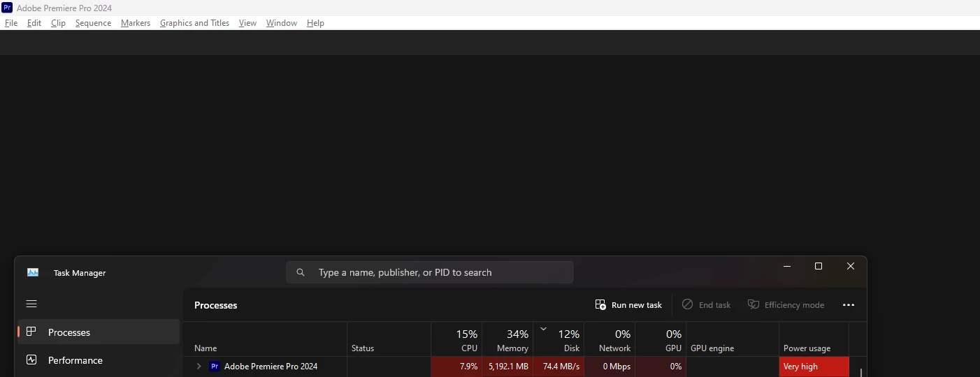Sort processes by CPU column
980x377 pixels.
(x=456, y=339)
